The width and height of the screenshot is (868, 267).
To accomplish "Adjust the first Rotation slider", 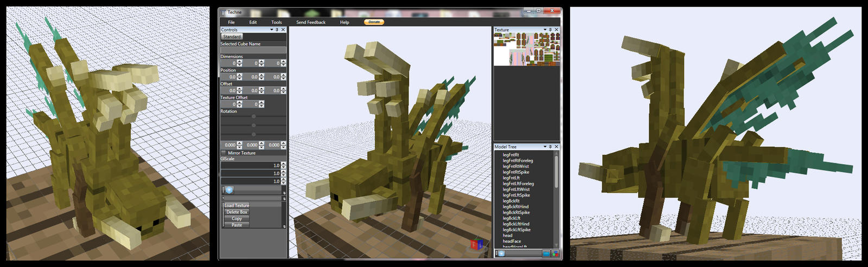I will pos(253,116).
